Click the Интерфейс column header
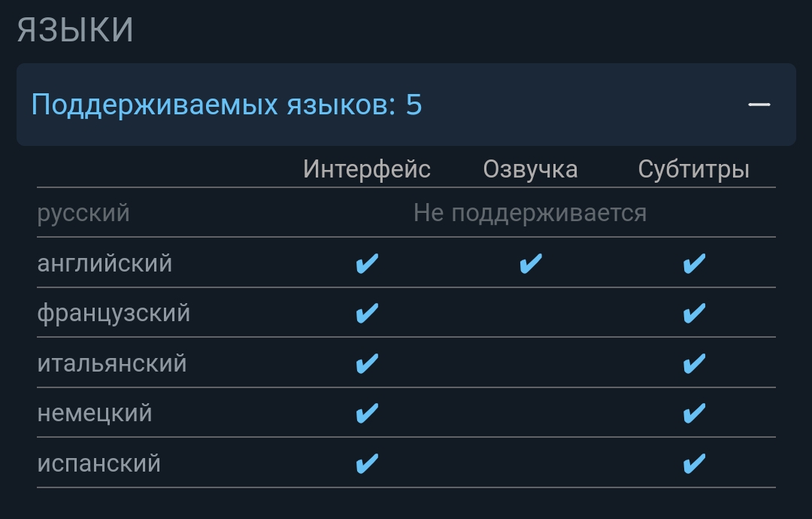The width and height of the screenshot is (812, 519). point(367,169)
